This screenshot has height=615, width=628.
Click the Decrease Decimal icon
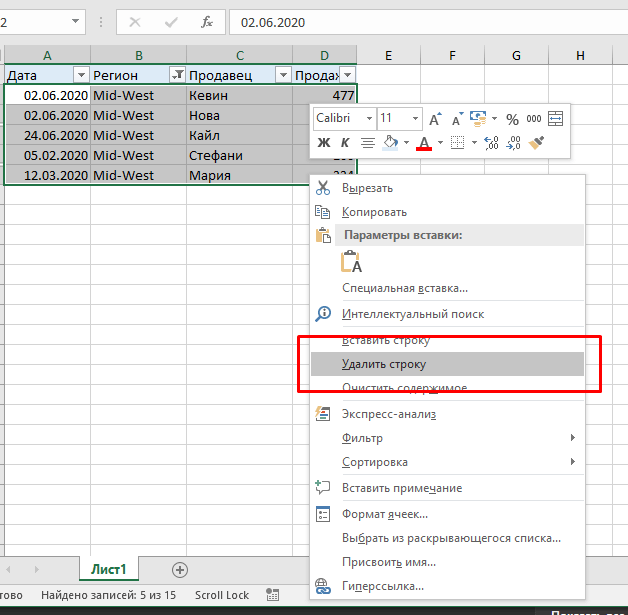coord(513,143)
